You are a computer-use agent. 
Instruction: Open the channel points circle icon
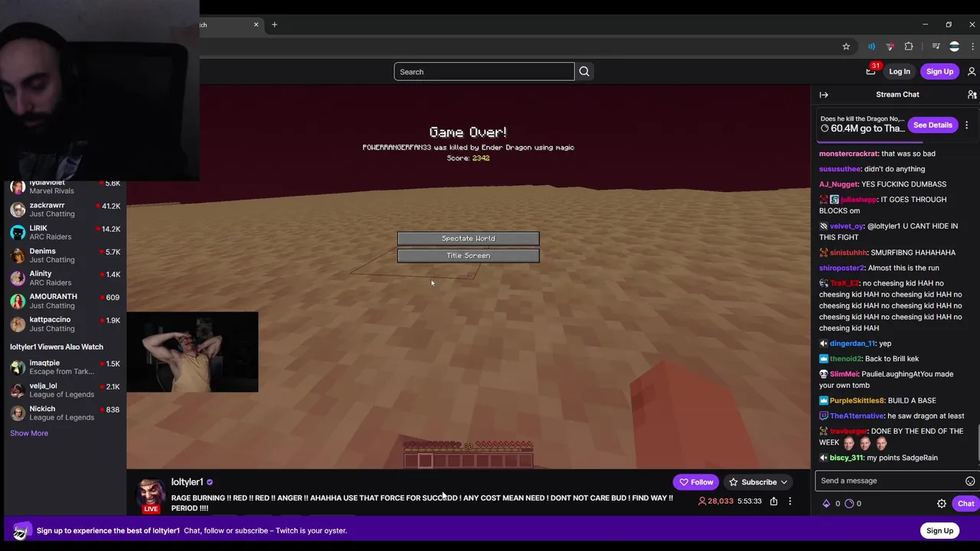tap(849, 504)
